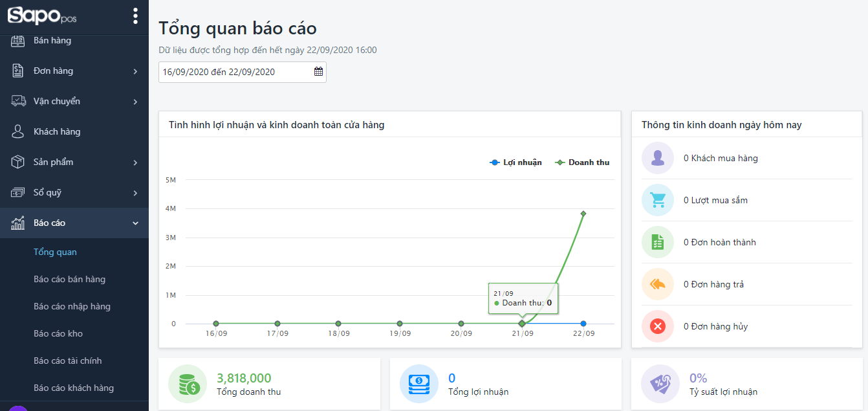The width and height of the screenshot is (868, 411).
Task: Collapse the Báo cáo menu chevron
Action: (135, 223)
